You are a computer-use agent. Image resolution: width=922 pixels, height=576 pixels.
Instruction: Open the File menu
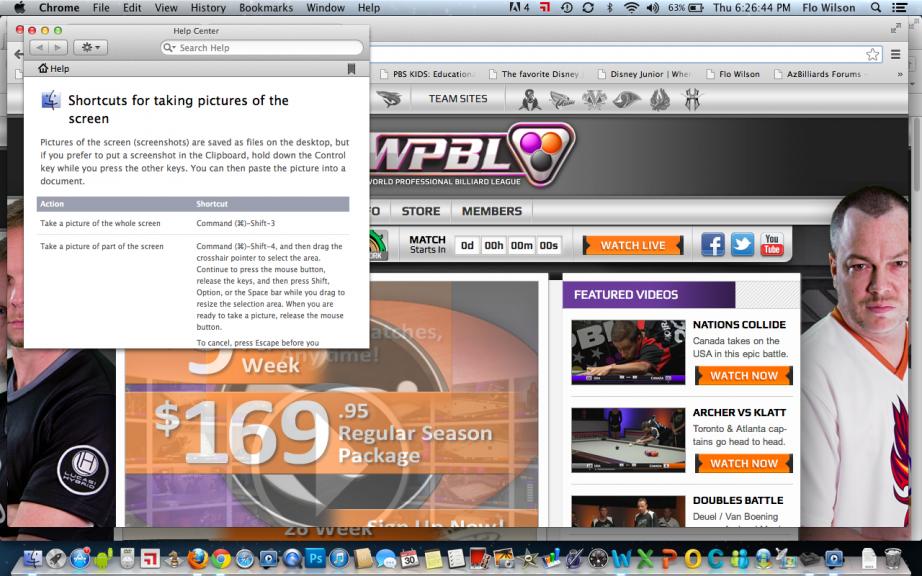click(101, 8)
